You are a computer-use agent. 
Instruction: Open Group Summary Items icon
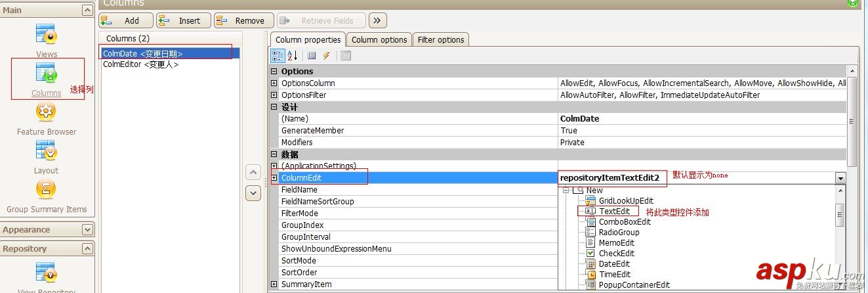point(46,190)
